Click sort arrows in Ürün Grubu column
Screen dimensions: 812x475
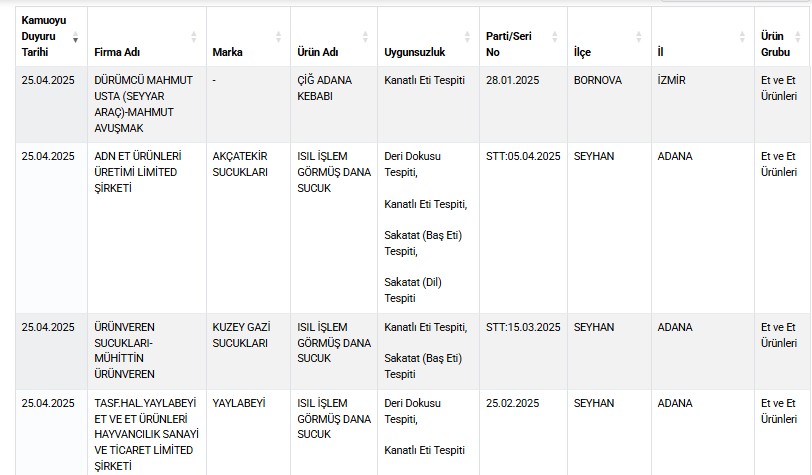tap(798, 37)
